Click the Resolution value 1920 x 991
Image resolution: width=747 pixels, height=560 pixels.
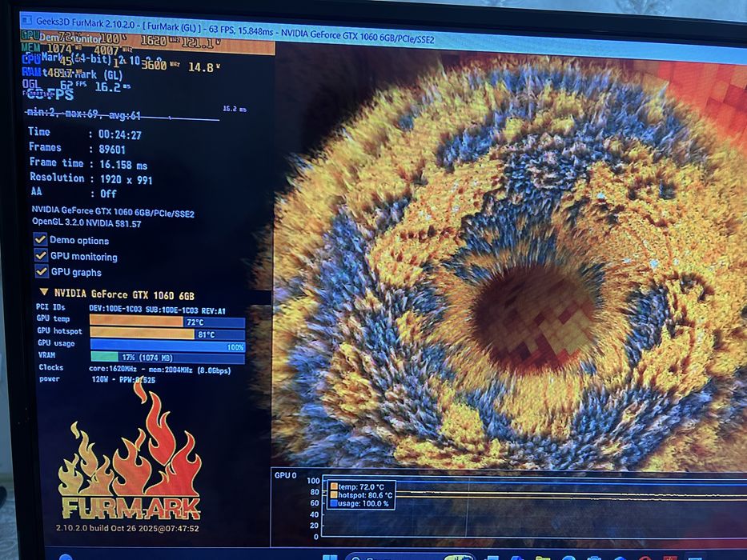coord(127,179)
